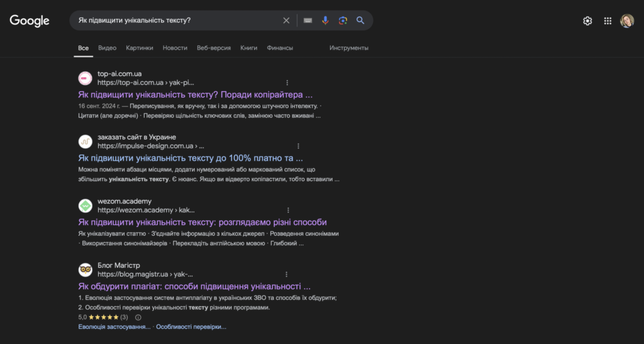This screenshot has height=344, width=644.
Task: Clear the search query with X icon
Action: [286, 20]
